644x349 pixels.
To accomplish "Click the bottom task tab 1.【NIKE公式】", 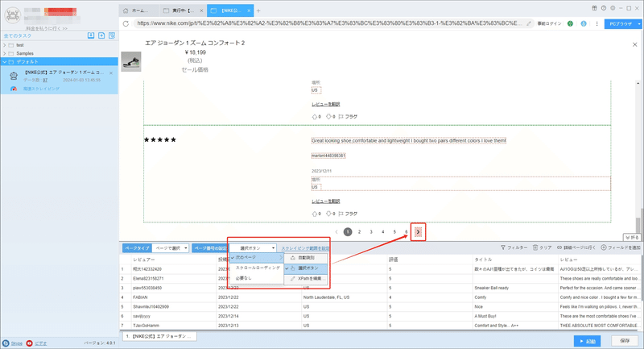I will (x=159, y=336).
